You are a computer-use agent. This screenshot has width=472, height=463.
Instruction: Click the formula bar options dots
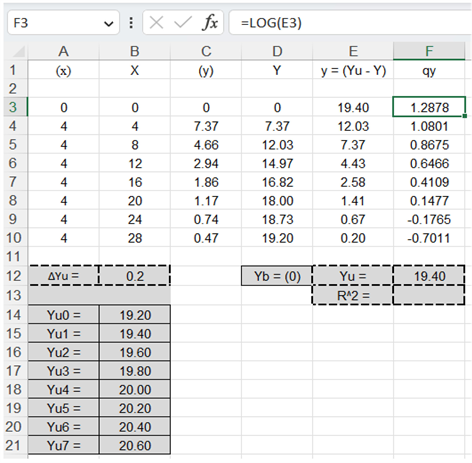point(131,23)
